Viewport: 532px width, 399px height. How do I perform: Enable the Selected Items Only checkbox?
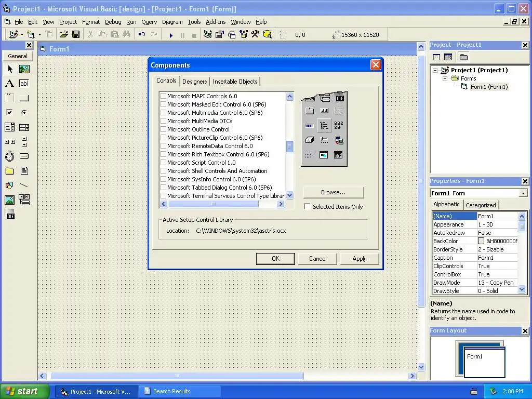[307, 207]
